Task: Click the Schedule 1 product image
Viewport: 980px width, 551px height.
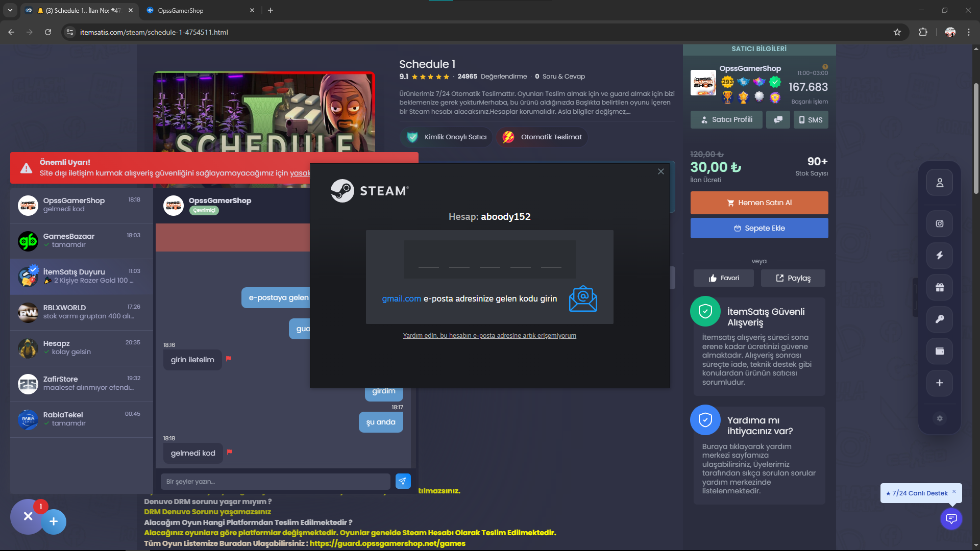Action: pos(264,112)
